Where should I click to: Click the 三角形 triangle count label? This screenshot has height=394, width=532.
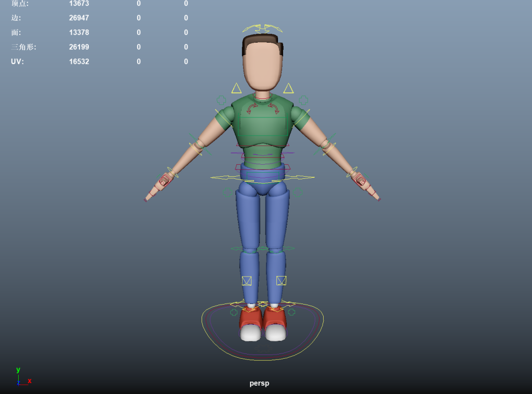point(24,47)
